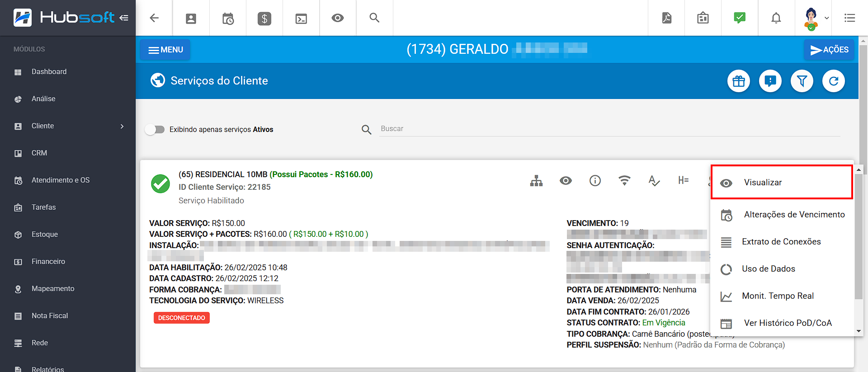Open the user avatar menu

815,18
